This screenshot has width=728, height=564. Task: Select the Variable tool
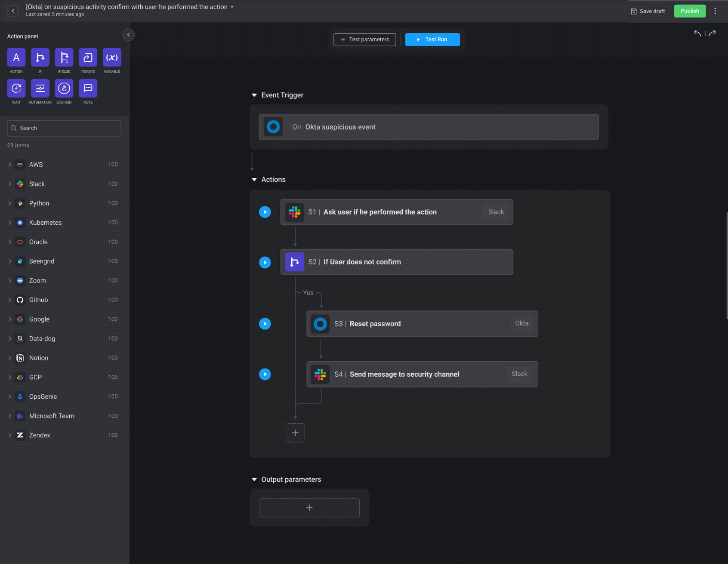pyautogui.click(x=111, y=57)
